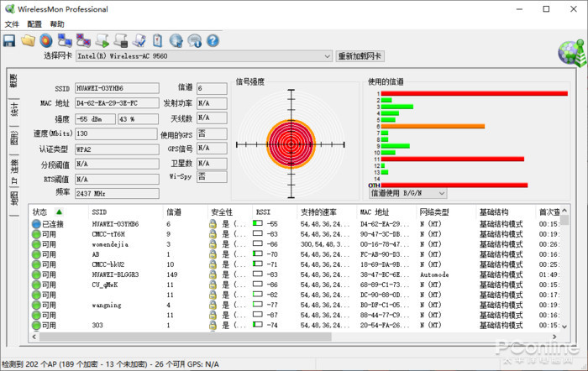Click the scroll with blue checkmark icon

click(139, 40)
